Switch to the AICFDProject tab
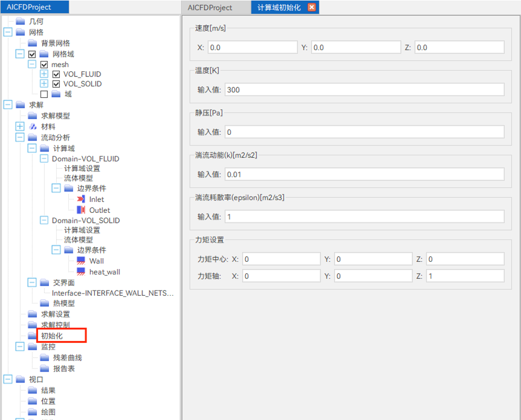 tap(209, 7)
